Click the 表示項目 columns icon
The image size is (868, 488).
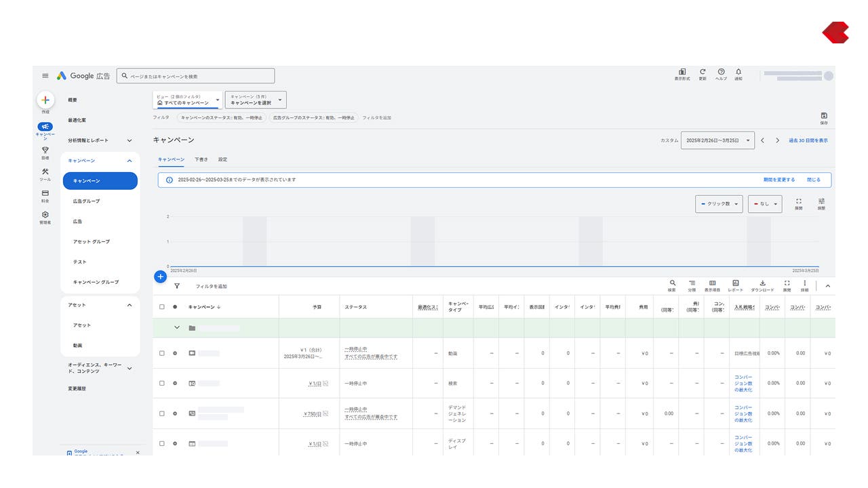(713, 283)
